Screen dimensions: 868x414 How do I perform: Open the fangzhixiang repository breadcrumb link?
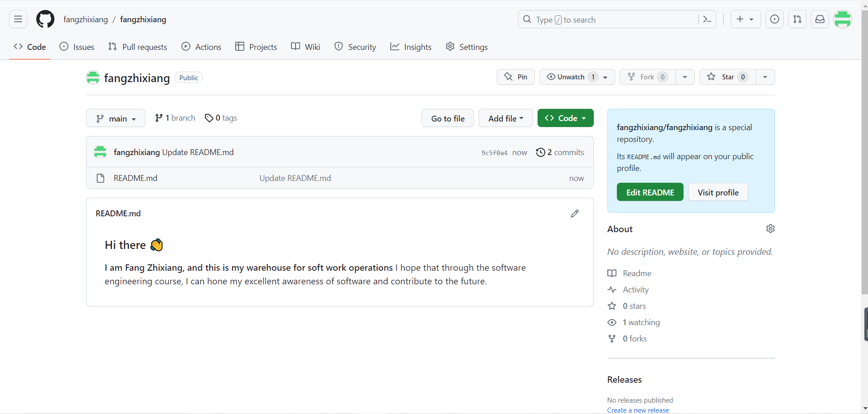tap(143, 19)
